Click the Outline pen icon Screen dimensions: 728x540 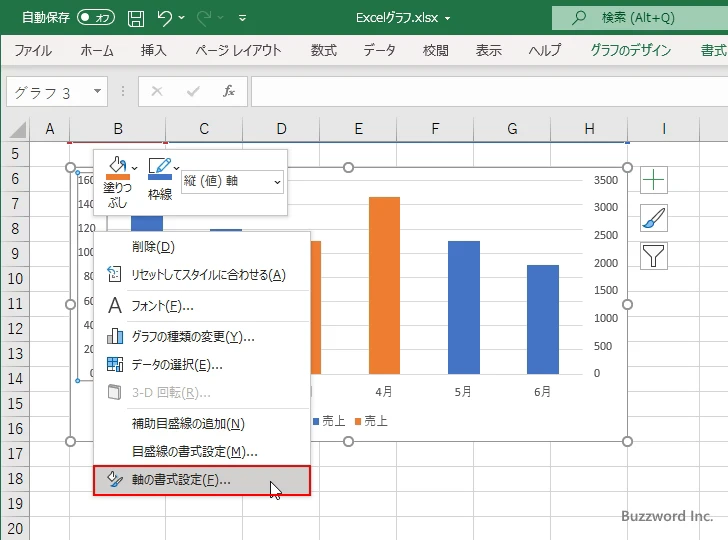(159, 167)
